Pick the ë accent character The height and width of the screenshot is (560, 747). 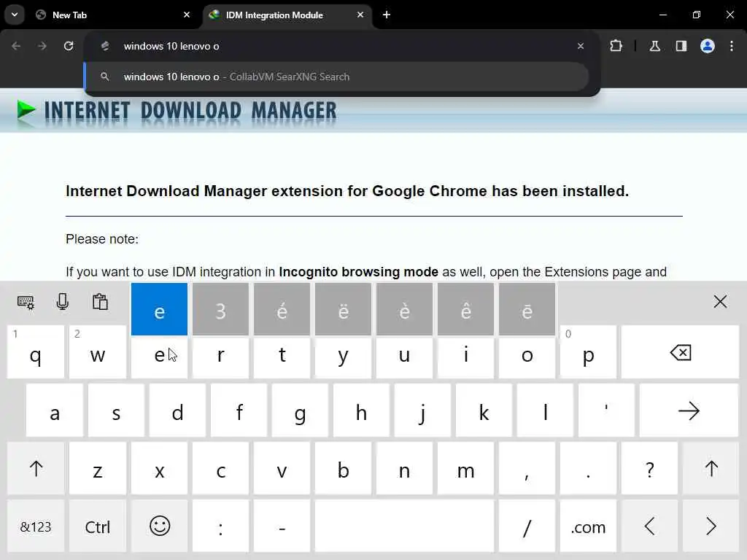[x=343, y=309]
